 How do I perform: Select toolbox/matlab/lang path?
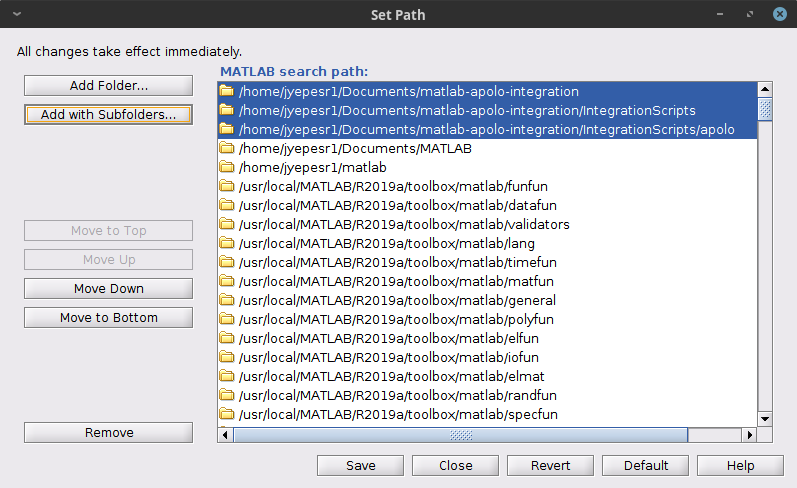coord(487,243)
